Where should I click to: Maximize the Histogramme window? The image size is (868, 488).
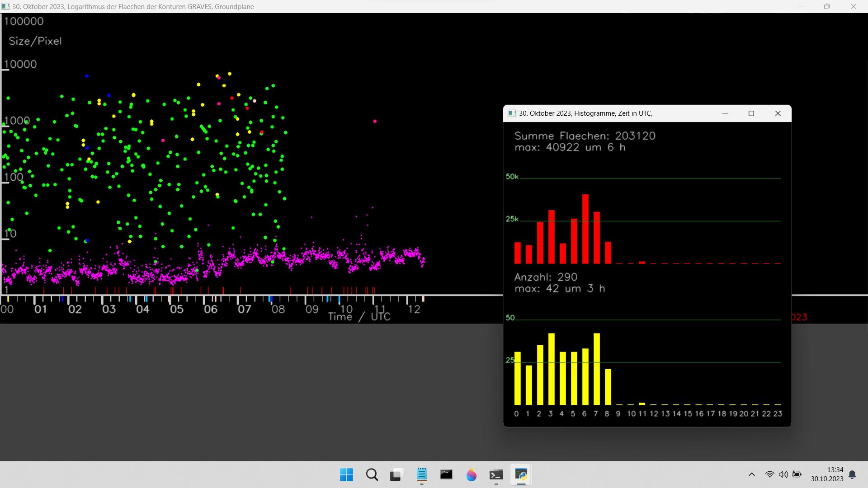click(x=751, y=113)
